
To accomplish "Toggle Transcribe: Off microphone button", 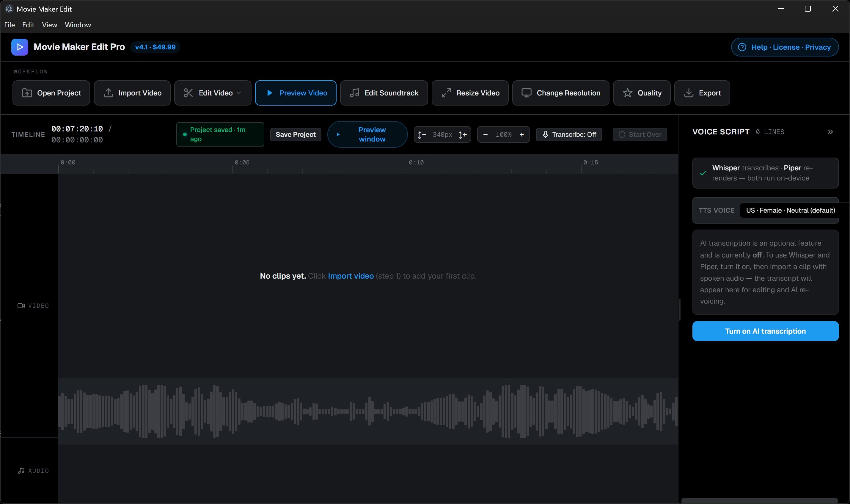I will tap(568, 134).
